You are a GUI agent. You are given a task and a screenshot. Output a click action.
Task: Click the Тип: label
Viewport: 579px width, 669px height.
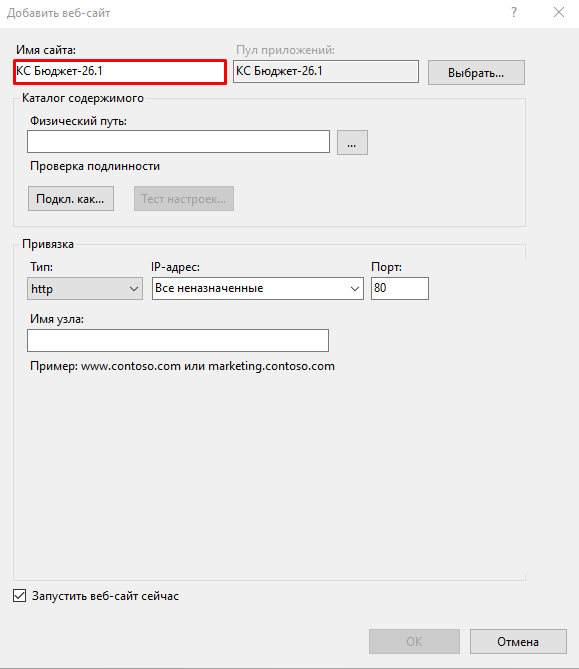click(x=41, y=267)
